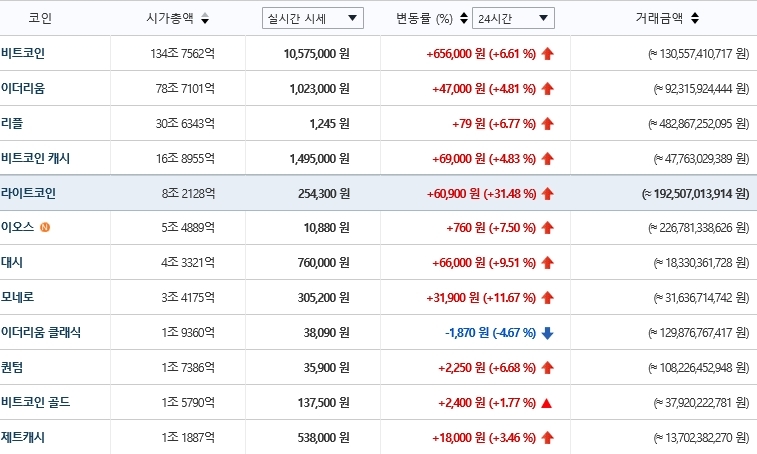Open the 이더리움 coin link

(23, 88)
